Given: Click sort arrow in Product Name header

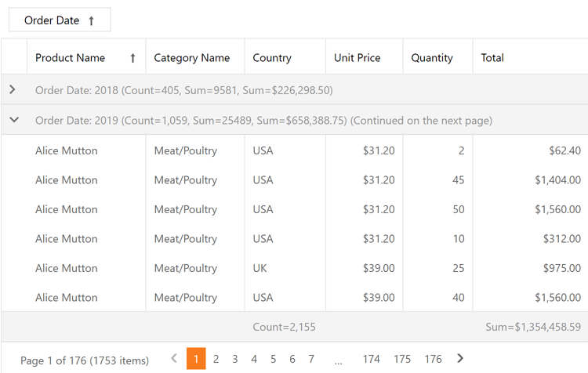Looking at the screenshot, I should 132,58.
